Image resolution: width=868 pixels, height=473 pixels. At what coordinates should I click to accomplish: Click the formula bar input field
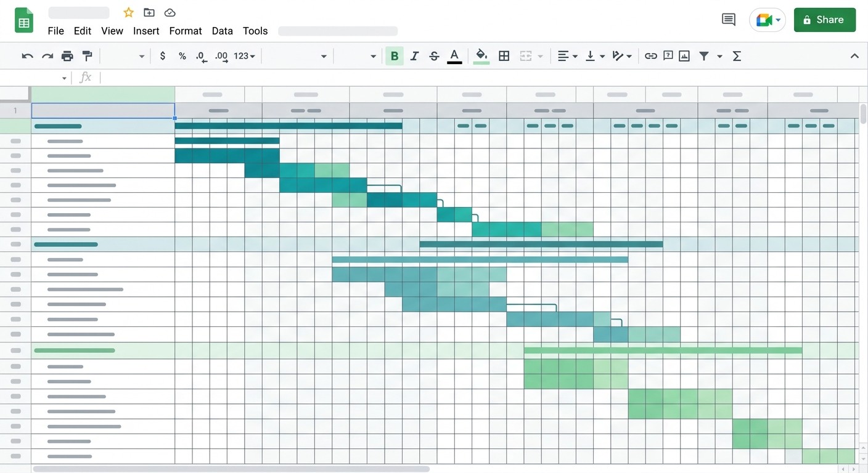tap(481, 78)
